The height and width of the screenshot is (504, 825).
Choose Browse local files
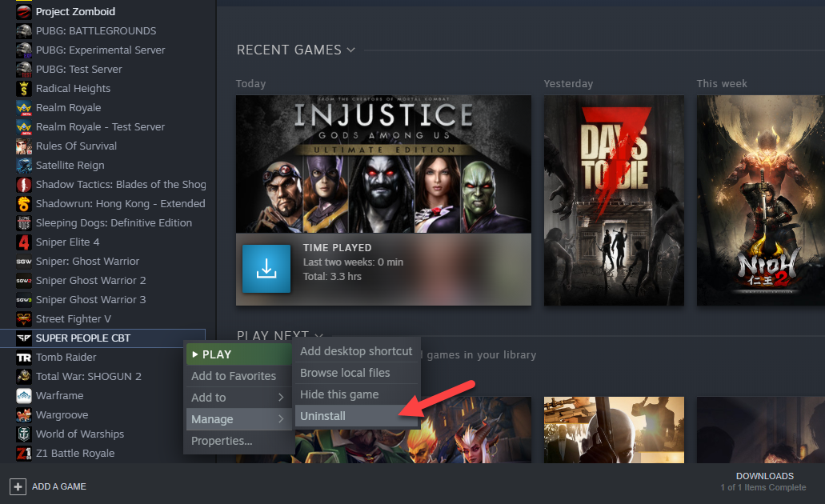[357, 373]
